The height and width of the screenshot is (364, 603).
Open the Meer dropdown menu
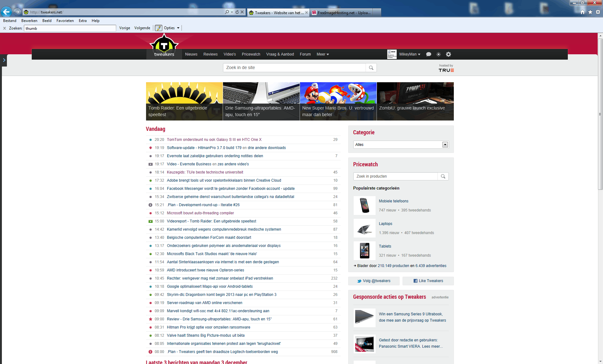[323, 54]
